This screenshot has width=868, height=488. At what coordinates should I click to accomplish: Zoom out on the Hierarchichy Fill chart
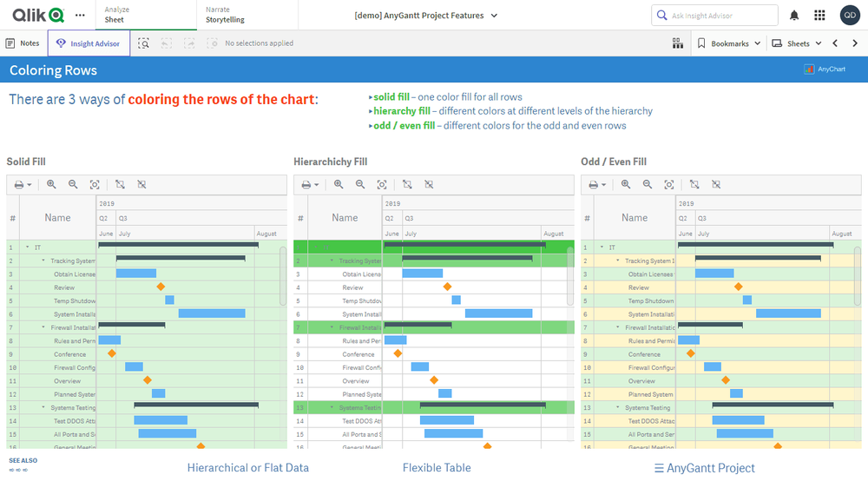pos(360,185)
